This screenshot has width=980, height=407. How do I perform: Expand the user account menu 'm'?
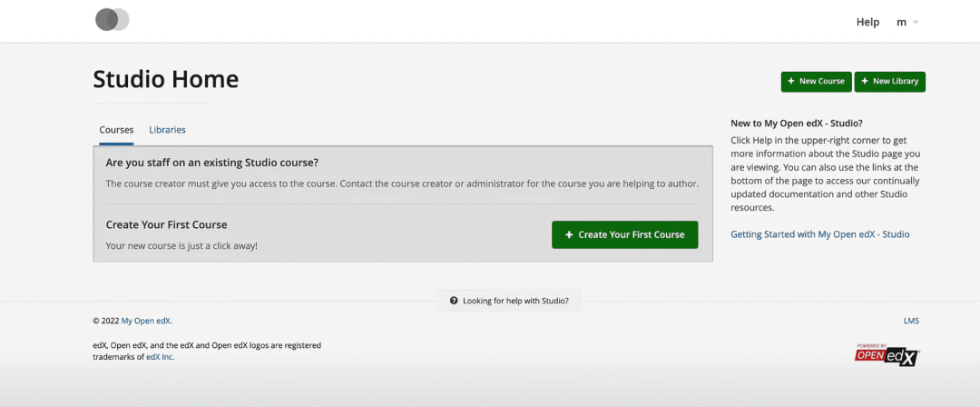tap(907, 22)
